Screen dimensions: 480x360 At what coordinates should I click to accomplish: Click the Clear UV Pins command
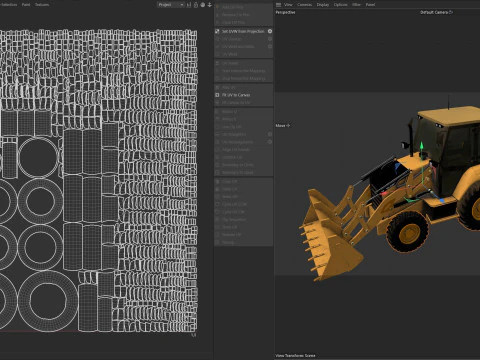243,22
